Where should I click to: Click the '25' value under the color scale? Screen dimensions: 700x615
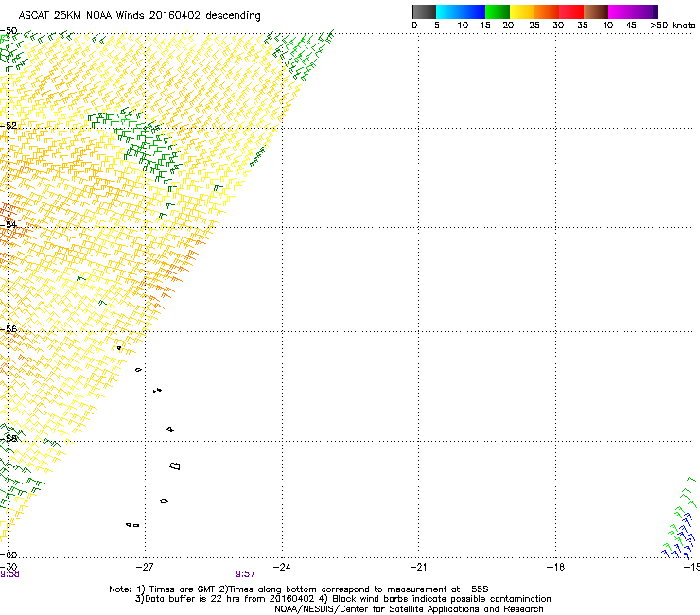(534, 25)
